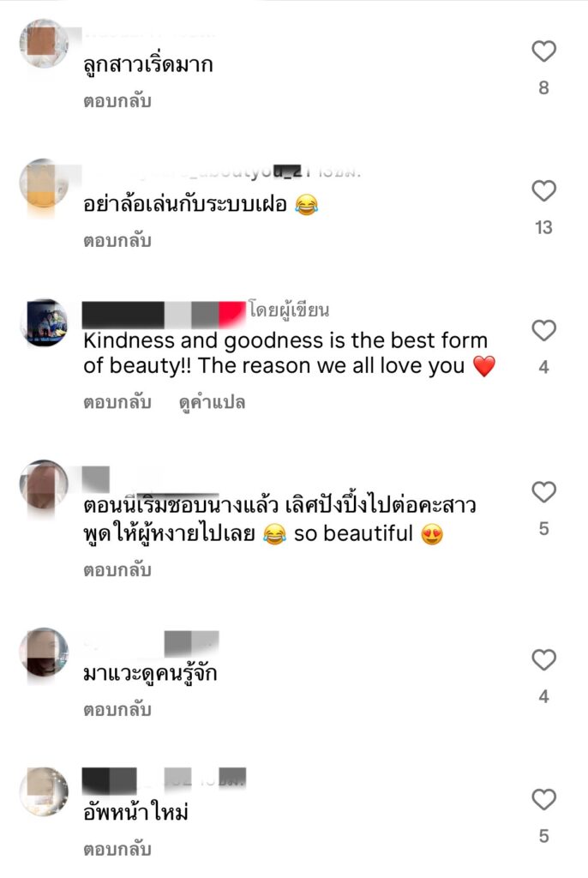Image resolution: width=588 pixels, height=878 pixels.
Task: Like the 'Kindness and goodness' comment
Action: [x=543, y=330]
